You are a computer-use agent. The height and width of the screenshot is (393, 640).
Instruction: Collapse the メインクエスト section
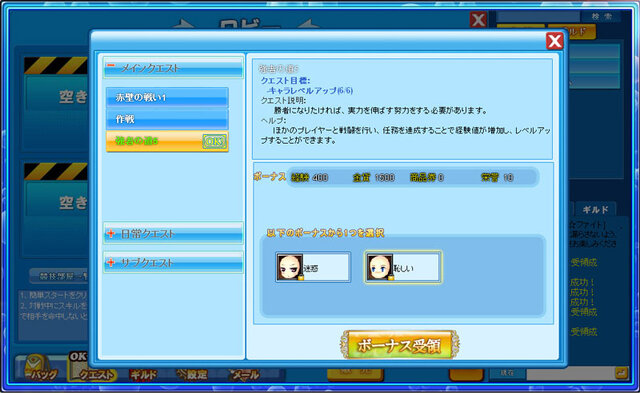pos(173,68)
